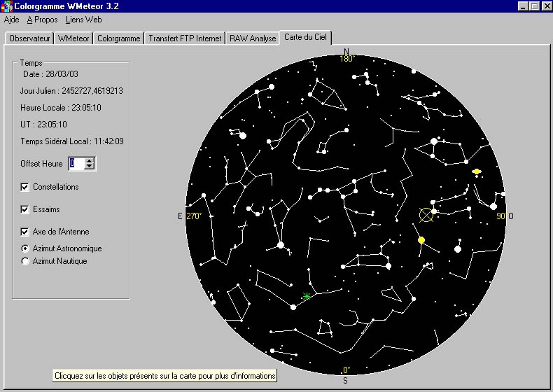Click the Heure Locale : 23:05:10 text
This screenshot has height=392, width=553.
61,108
